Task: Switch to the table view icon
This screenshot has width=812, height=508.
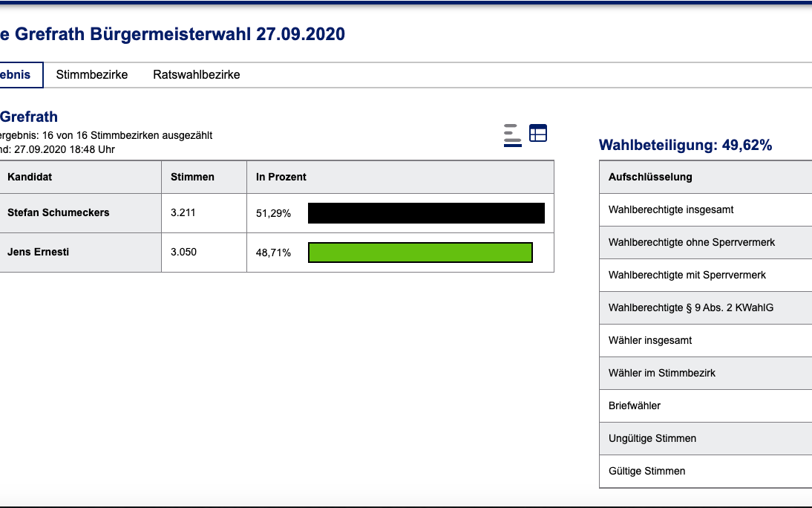Action: coord(537,133)
